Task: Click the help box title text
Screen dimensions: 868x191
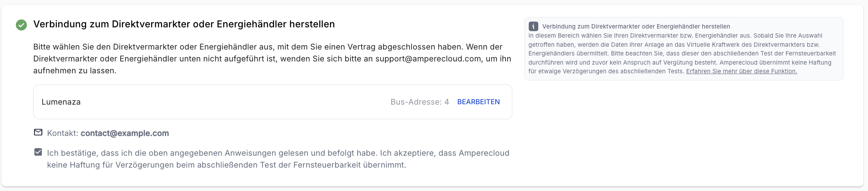Action: pos(636,27)
